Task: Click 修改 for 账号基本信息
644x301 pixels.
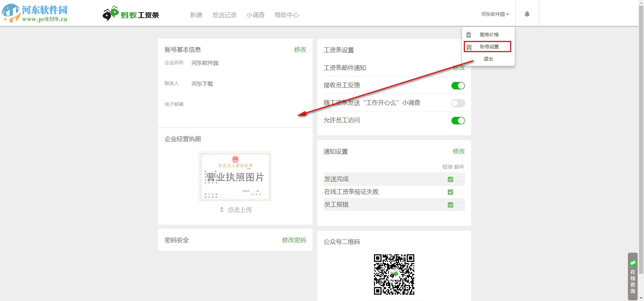Action: pyautogui.click(x=300, y=49)
